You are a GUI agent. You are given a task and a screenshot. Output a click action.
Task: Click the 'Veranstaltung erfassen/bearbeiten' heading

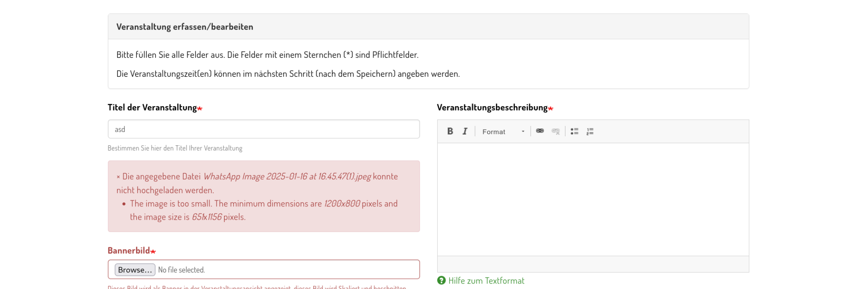click(x=185, y=27)
